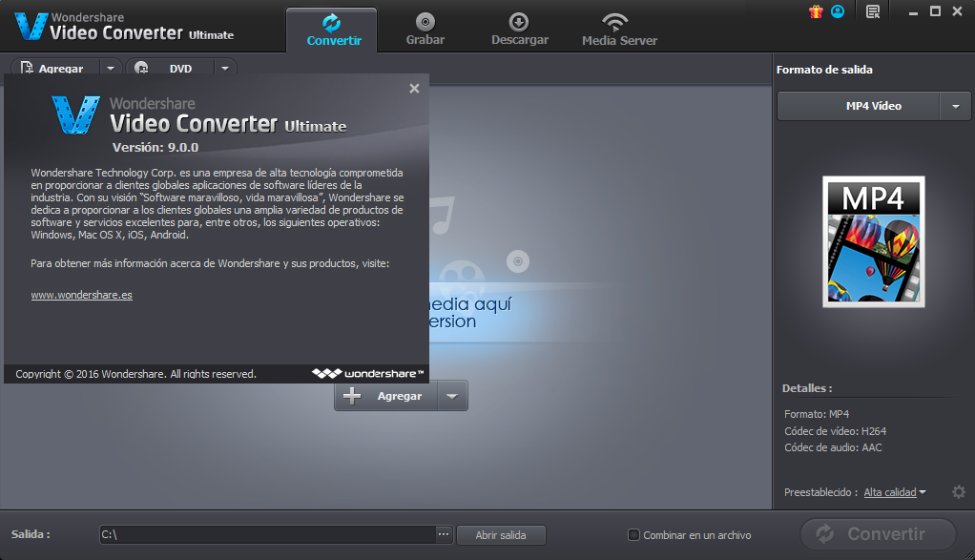Screen dimensions: 975x560
Task: Click the Formato de salida heading
Action: click(x=824, y=70)
